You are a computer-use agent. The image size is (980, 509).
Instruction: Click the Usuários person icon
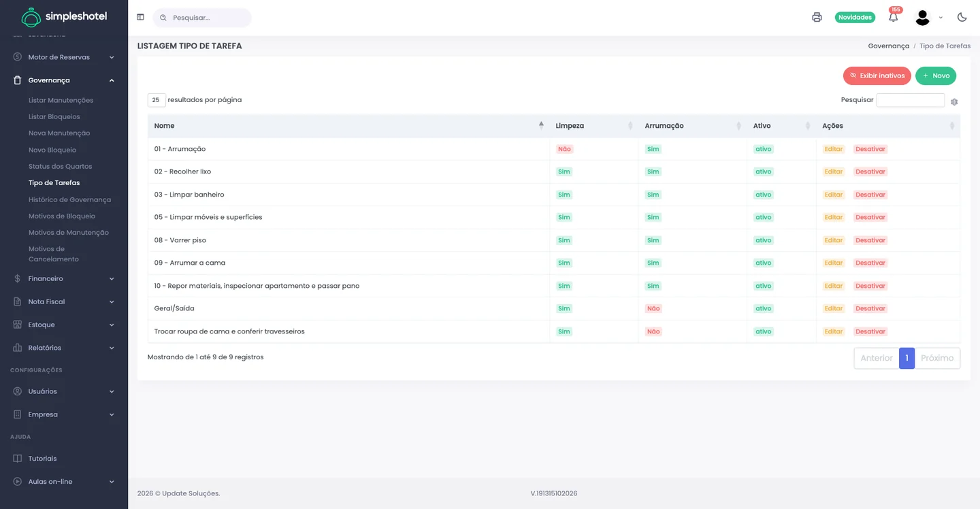click(18, 391)
